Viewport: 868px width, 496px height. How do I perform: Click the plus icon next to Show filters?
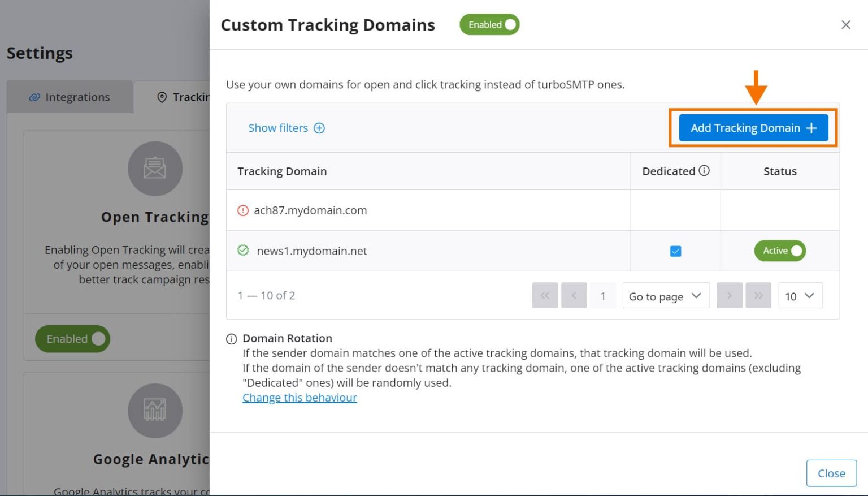pos(319,128)
